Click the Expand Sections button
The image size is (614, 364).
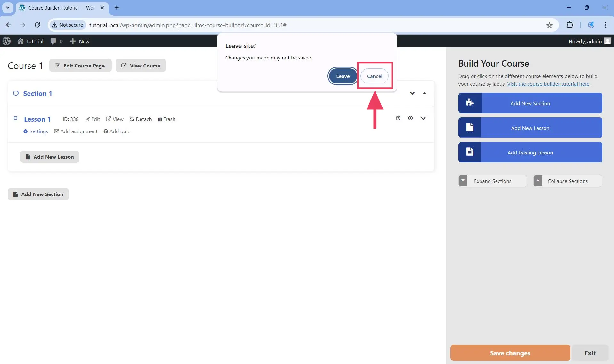pos(493,181)
